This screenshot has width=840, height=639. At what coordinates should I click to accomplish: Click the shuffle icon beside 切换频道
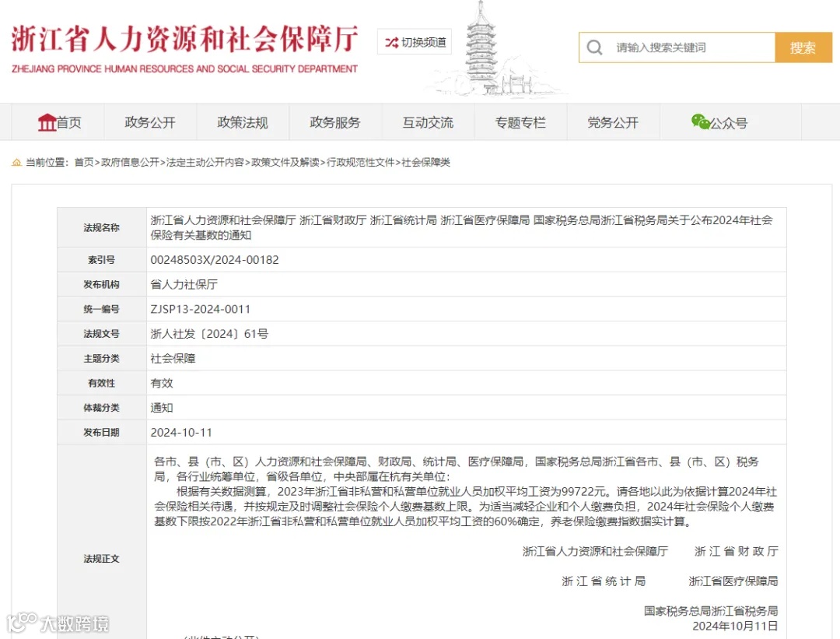[x=391, y=42]
